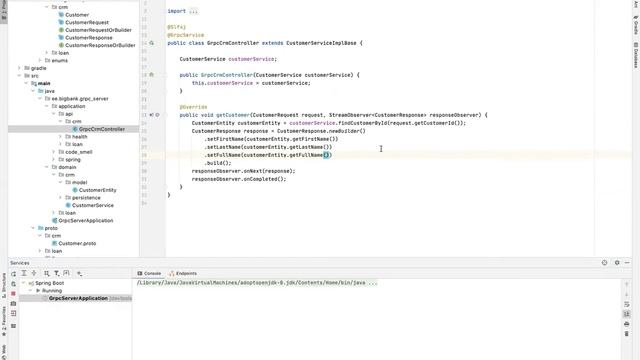Click Collapse All in Services toolbar
The height and width of the screenshot is (360, 640).
(x=34, y=273)
